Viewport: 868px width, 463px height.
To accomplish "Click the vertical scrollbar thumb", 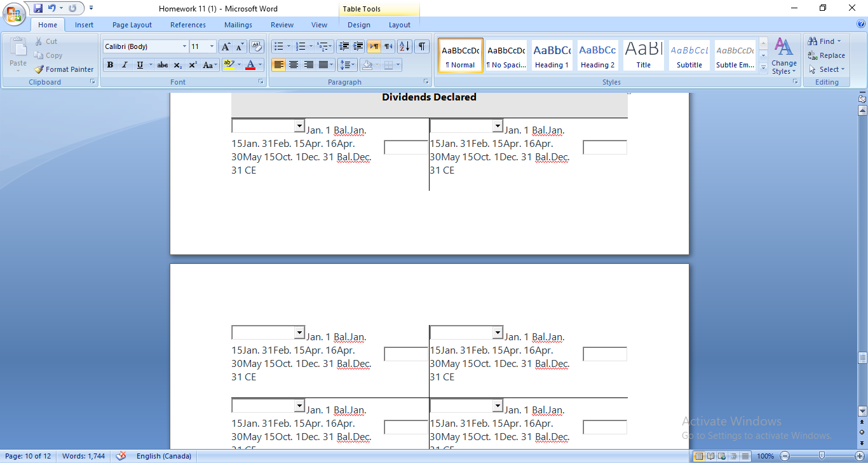I will click(862, 357).
